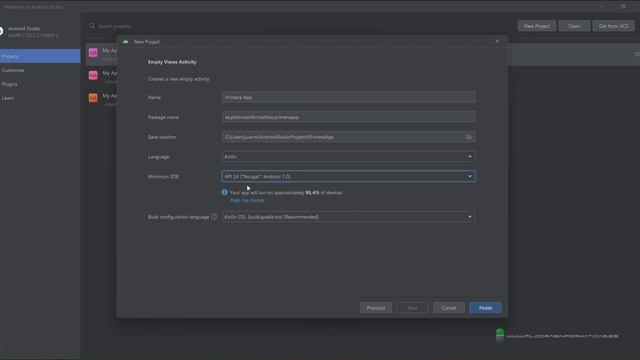Open the Build configuration language dropdown
The image size is (640, 360).
[348, 217]
